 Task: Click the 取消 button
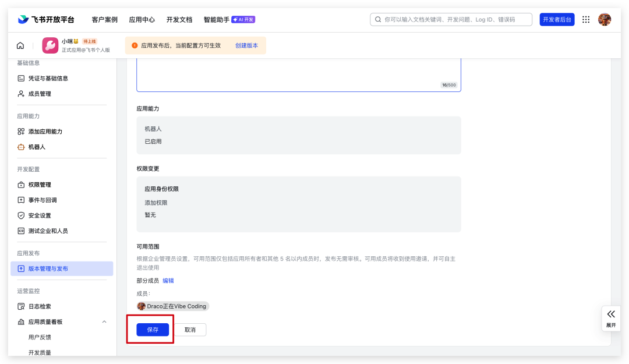190,330
